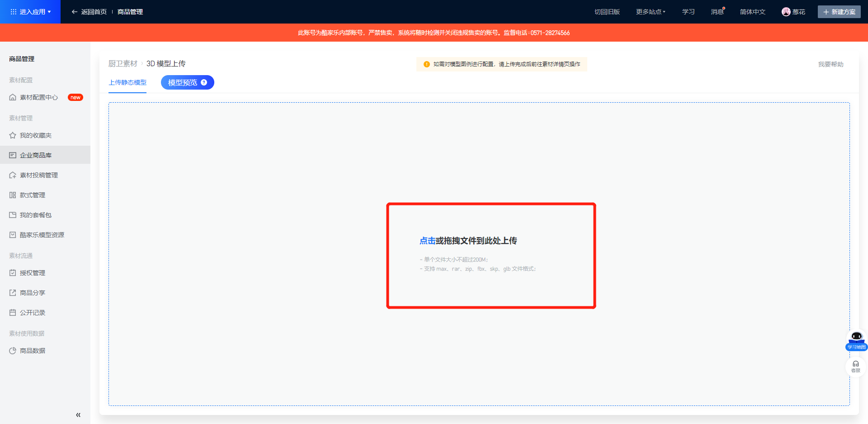Expand the 进入应用 dropdown menu
The image size is (868, 424).
point(30,12)
